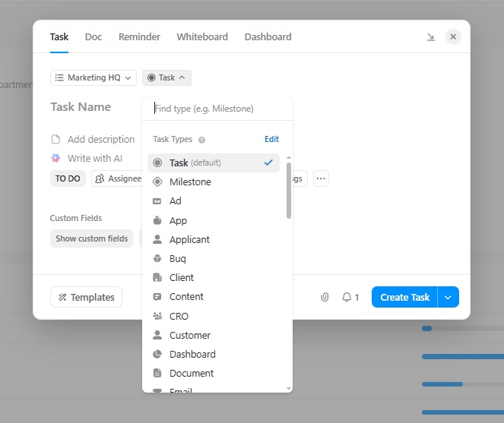Switch to the Doc tab
Screen dimensions: 504x423
point(94,36)
